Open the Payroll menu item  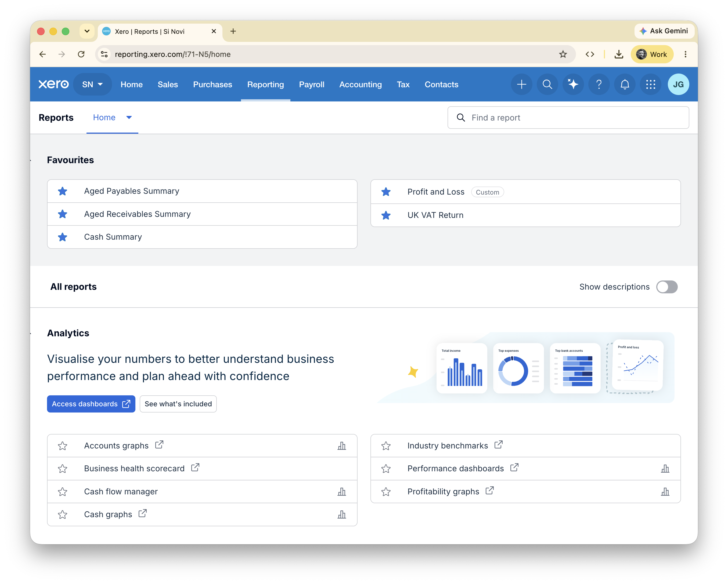tap(311, 84)
